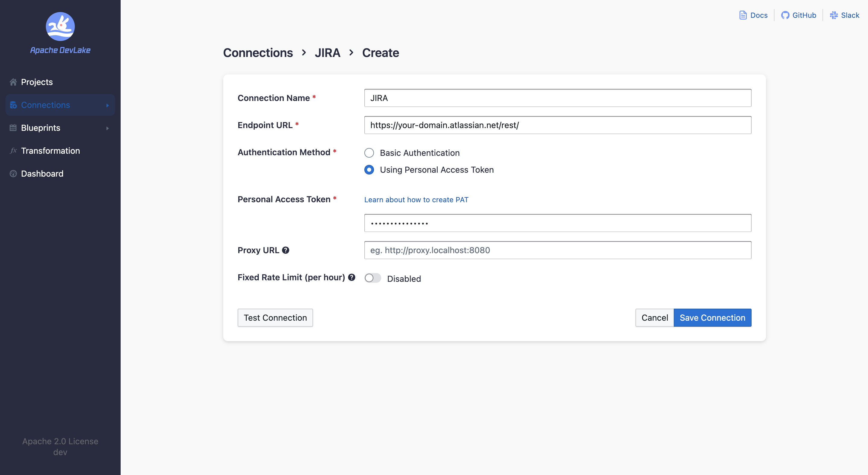The image size is (868, 475).
Task: Expand the Blueprints submenu arrow
Action: pos(107,128)
